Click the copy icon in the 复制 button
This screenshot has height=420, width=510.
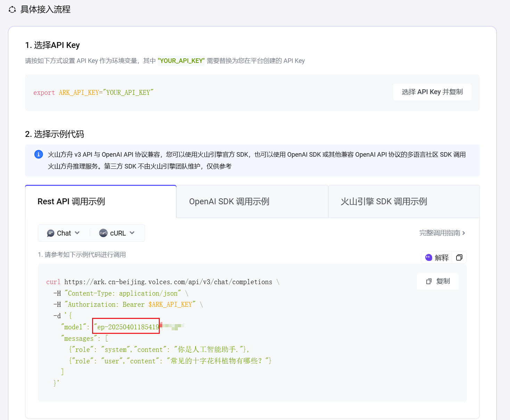(x=429, y=281)
